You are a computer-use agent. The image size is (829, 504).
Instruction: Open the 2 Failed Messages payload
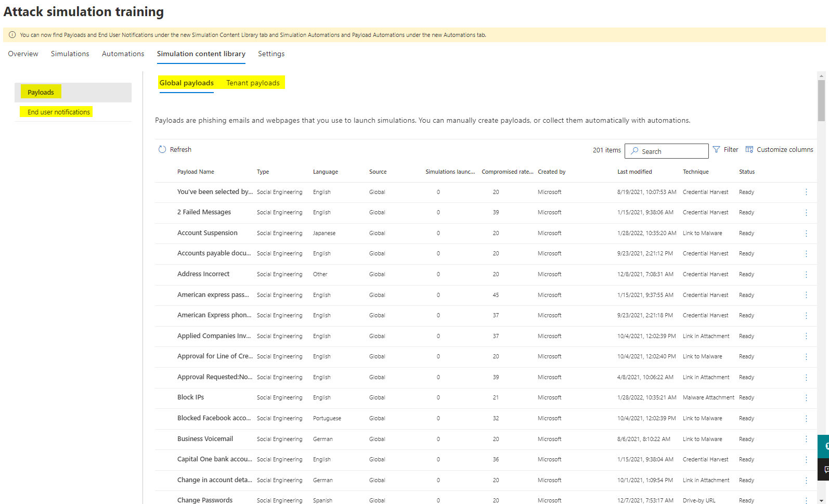(x=204, y=212)
